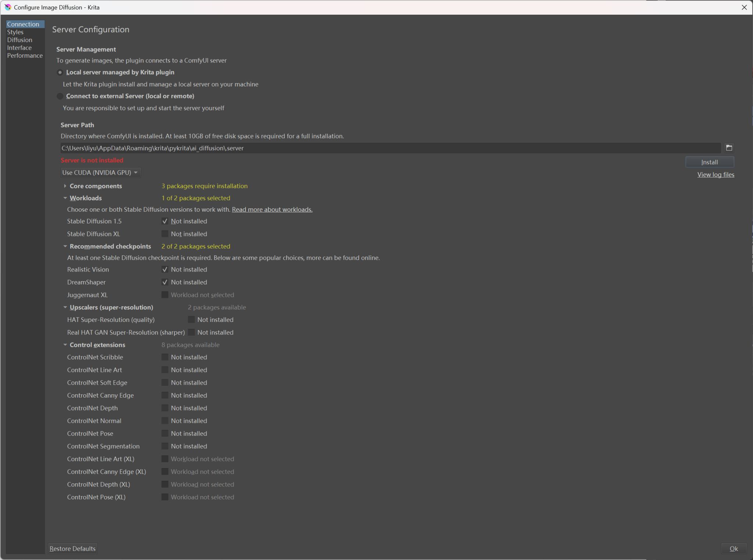Click the server path text field
Screen dimensions: 753x560
[390, 148]
